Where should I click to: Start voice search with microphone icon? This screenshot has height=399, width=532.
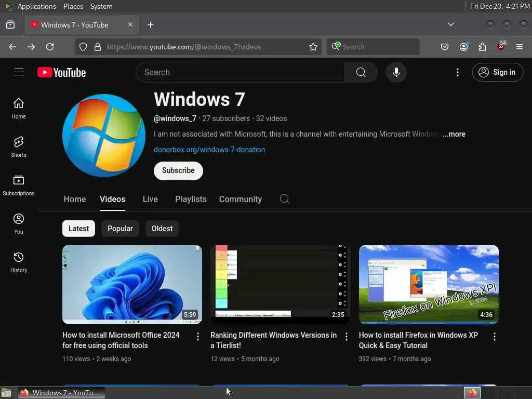396,72
